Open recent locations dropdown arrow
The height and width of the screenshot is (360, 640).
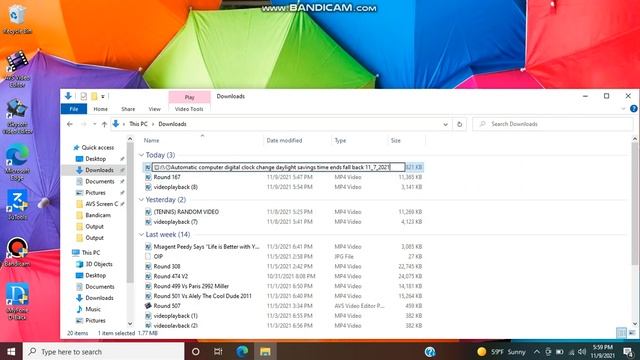pos(94,124)
